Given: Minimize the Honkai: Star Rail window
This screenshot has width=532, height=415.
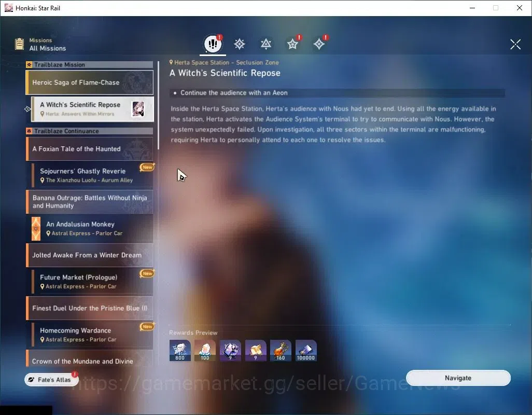Looking at the screenshot, I should [472, 8].
